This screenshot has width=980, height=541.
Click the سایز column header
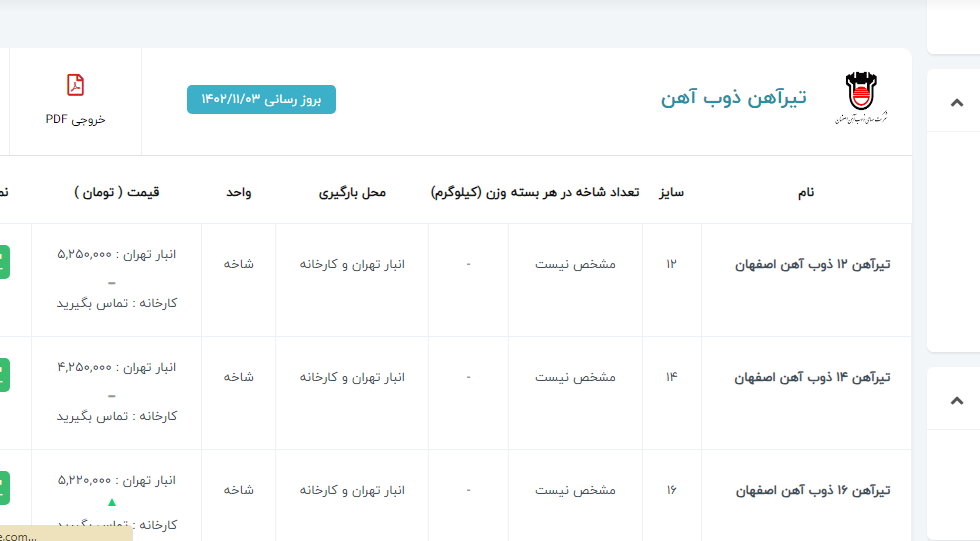(x=671, y=192)
